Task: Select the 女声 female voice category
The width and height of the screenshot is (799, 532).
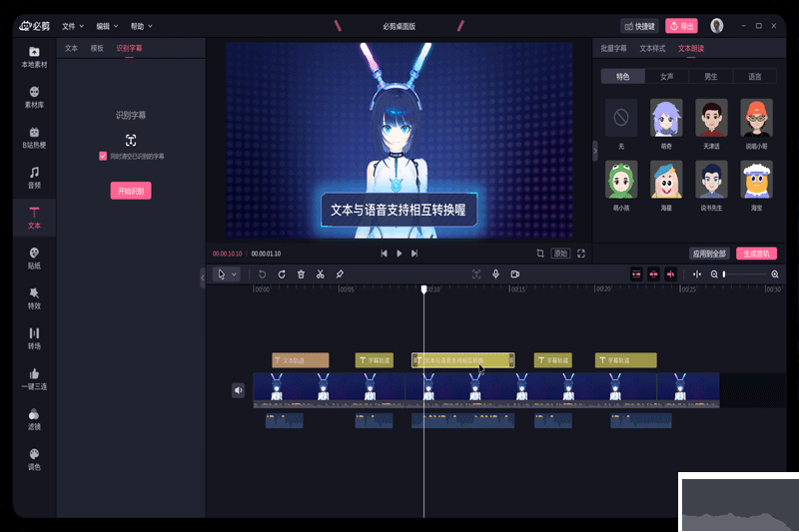Action: 666,76
